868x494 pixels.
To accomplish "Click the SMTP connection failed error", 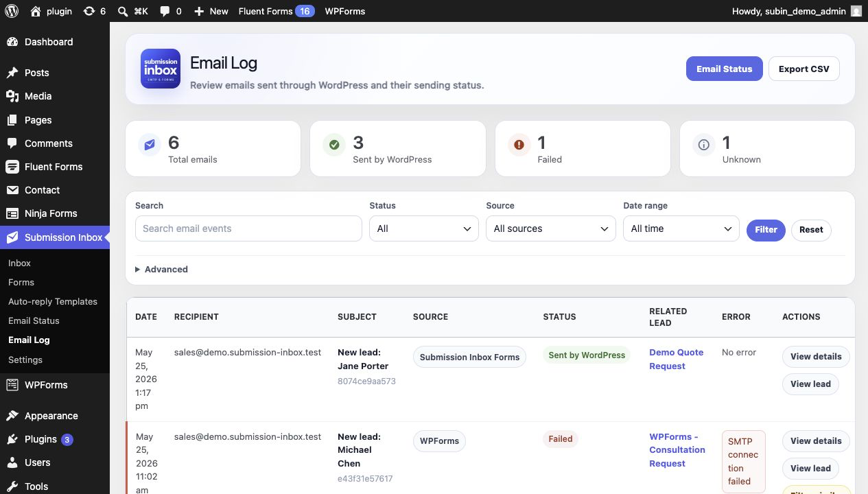I will point(743,461).
